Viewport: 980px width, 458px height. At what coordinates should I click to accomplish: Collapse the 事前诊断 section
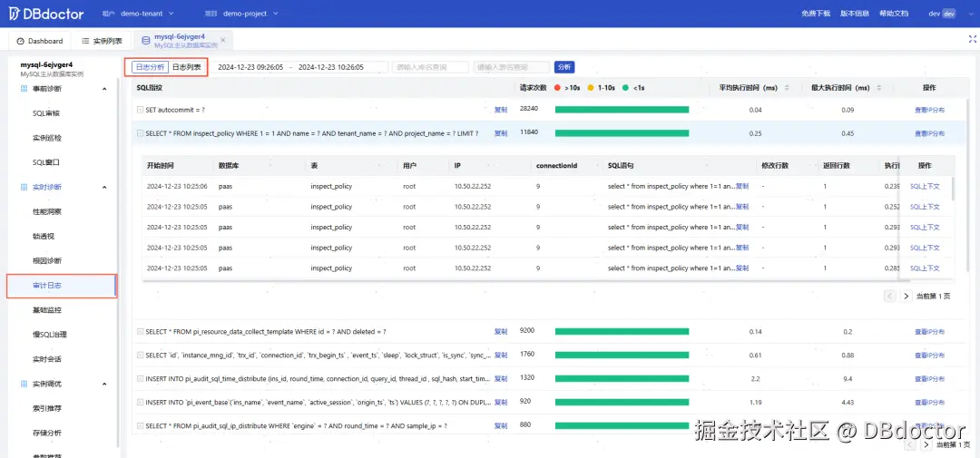point(104,89)
